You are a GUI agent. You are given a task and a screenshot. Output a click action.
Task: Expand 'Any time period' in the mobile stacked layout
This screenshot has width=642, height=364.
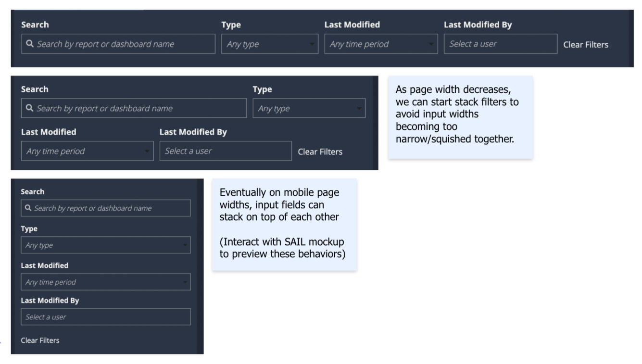coord(105,282)
